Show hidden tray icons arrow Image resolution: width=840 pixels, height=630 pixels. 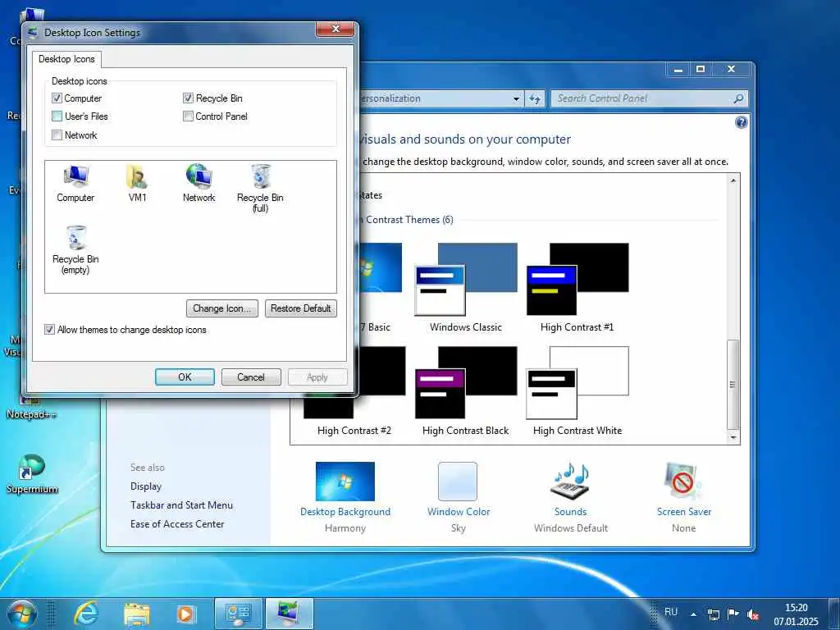(x=694, y=614)
